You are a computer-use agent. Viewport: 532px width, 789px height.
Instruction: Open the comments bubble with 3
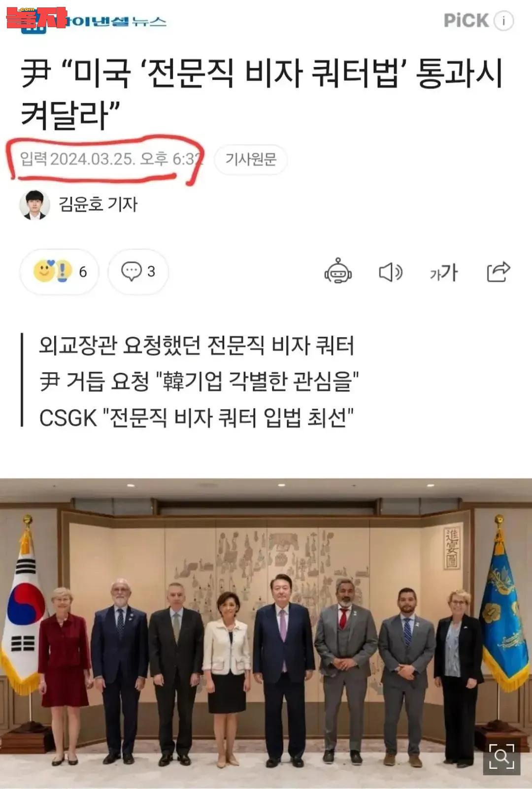point(138,271)
